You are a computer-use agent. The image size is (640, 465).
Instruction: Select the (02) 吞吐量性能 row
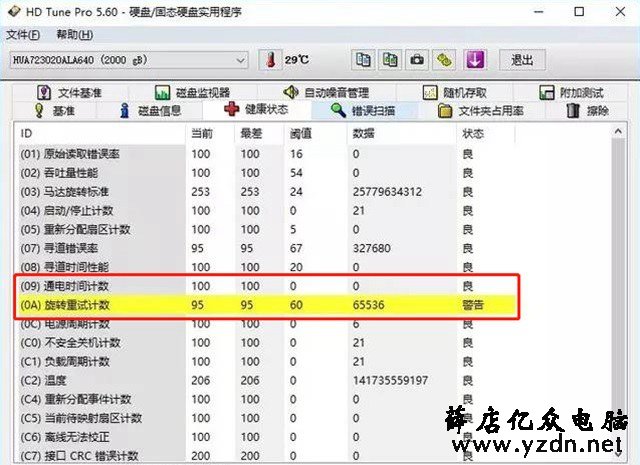point(265,173)
